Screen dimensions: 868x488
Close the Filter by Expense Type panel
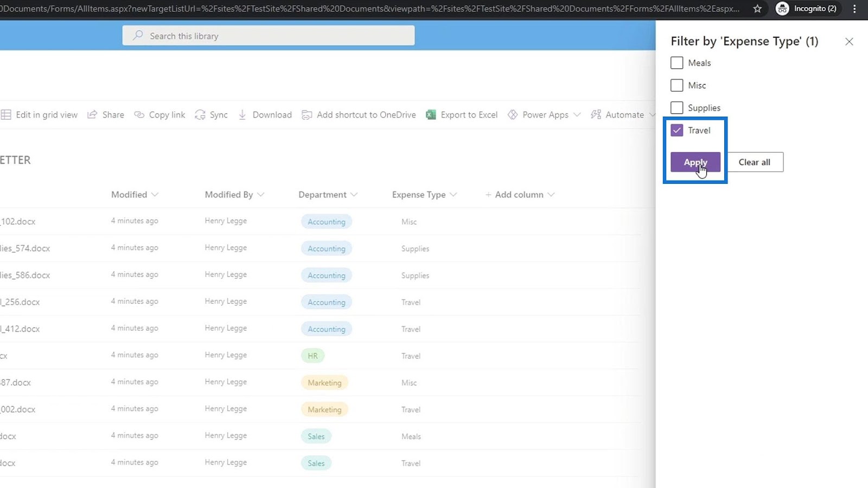point(849,42)
